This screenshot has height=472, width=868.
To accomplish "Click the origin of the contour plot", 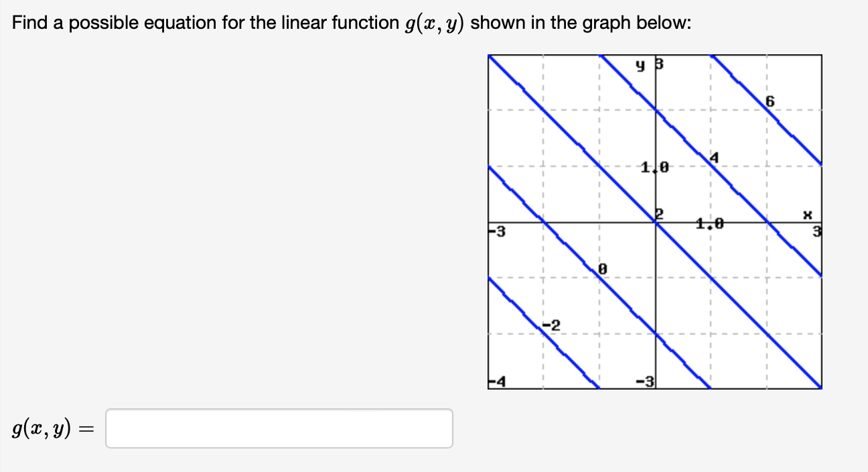I will (654, 221).
